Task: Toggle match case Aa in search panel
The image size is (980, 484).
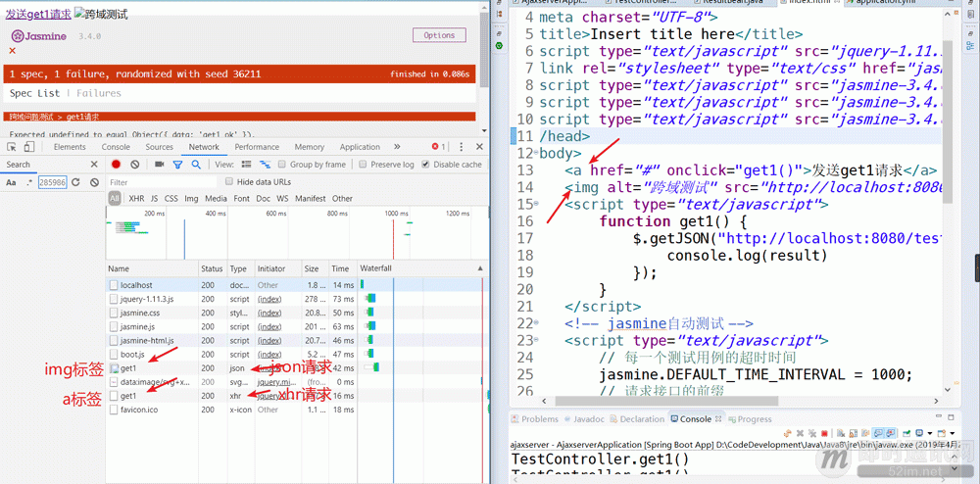Action: [11, 182]
